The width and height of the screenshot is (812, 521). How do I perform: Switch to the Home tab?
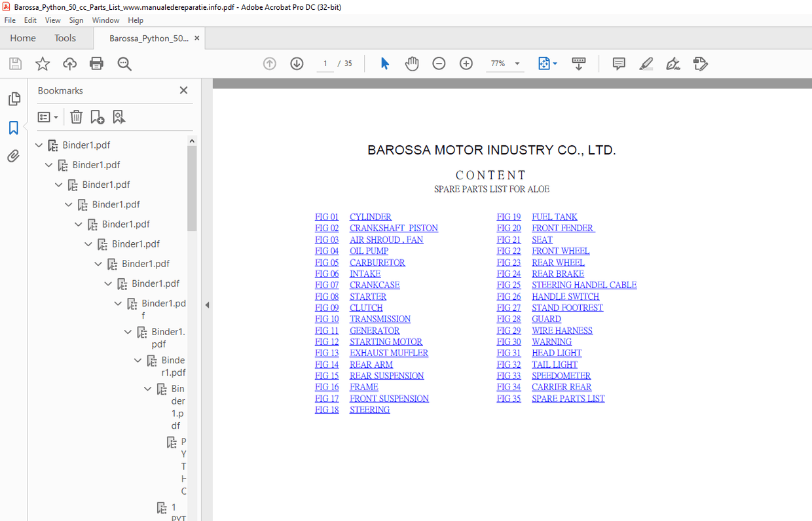pos(23,38)
